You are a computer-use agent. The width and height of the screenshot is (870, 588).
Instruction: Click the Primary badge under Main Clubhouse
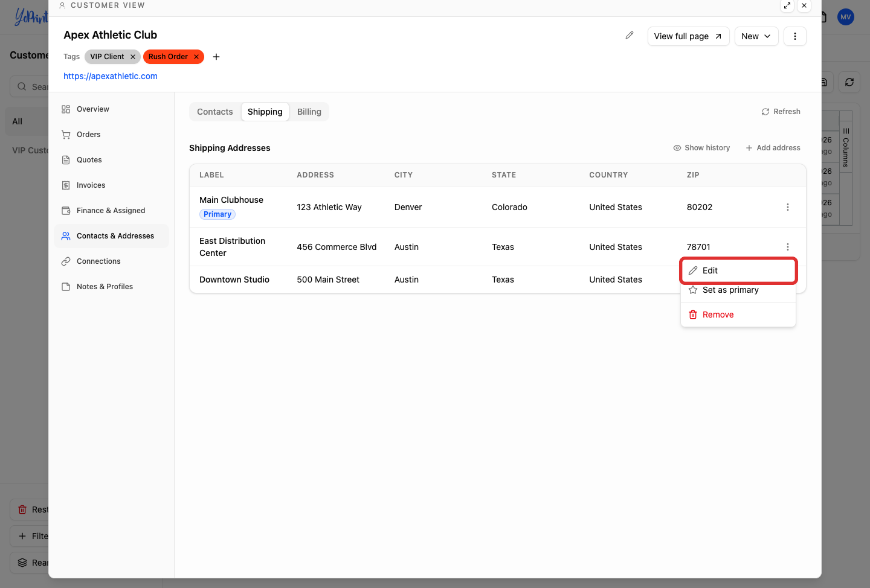tap(217, 214)
